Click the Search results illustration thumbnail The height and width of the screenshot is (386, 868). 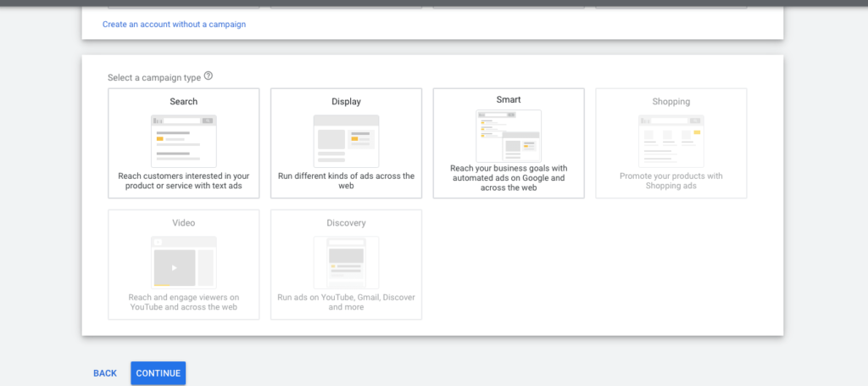click(x=184, y=141)
